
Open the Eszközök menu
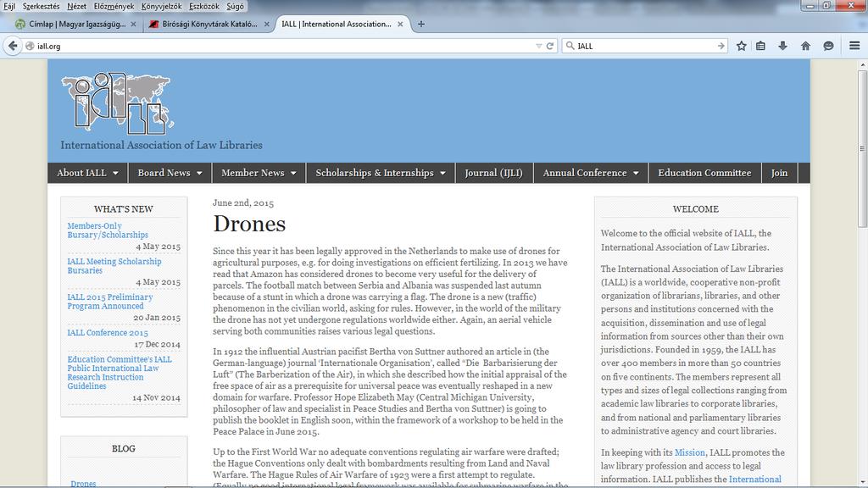pyautogui.click(x=204, y=6)
